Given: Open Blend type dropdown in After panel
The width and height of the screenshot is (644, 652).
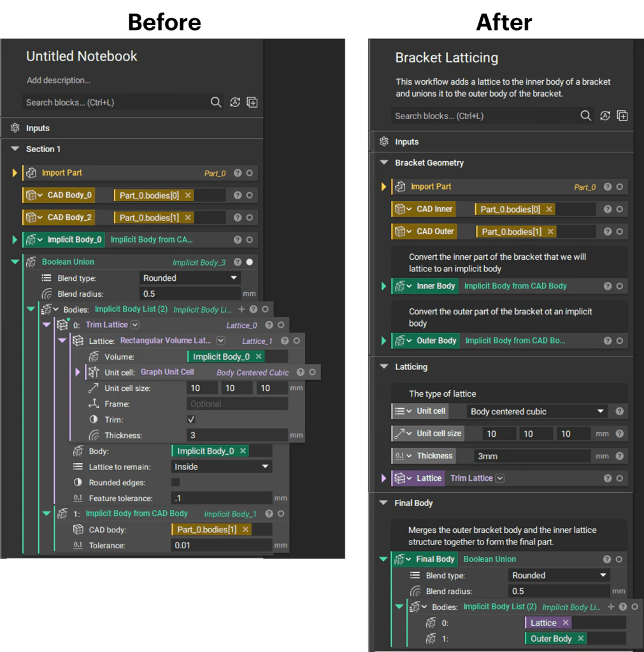Looking at the screenshot, I should [x=559, y=576].
